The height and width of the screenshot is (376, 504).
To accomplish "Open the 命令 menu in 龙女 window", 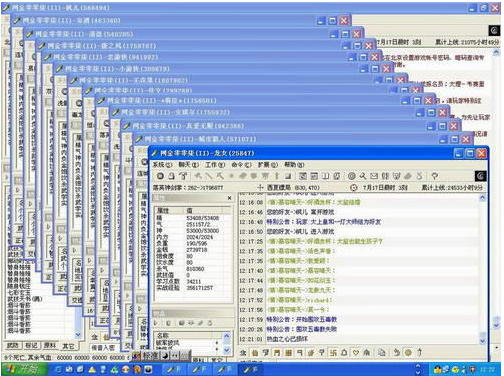I will (x=241, y=165).
